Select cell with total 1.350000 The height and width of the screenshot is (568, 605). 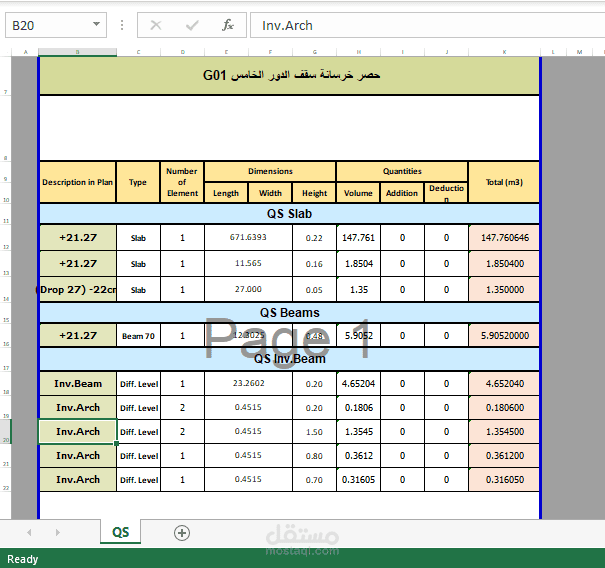(504, 290)
